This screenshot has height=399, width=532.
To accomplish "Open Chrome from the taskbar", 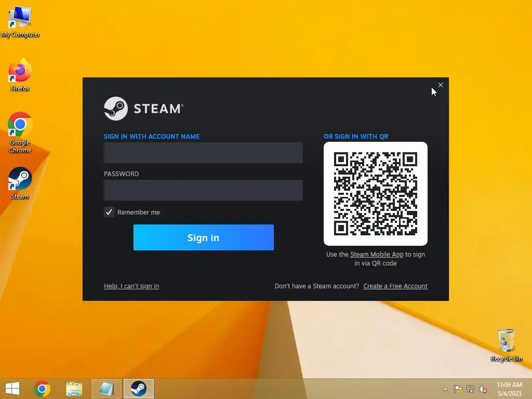I will [x=42, y=389].
